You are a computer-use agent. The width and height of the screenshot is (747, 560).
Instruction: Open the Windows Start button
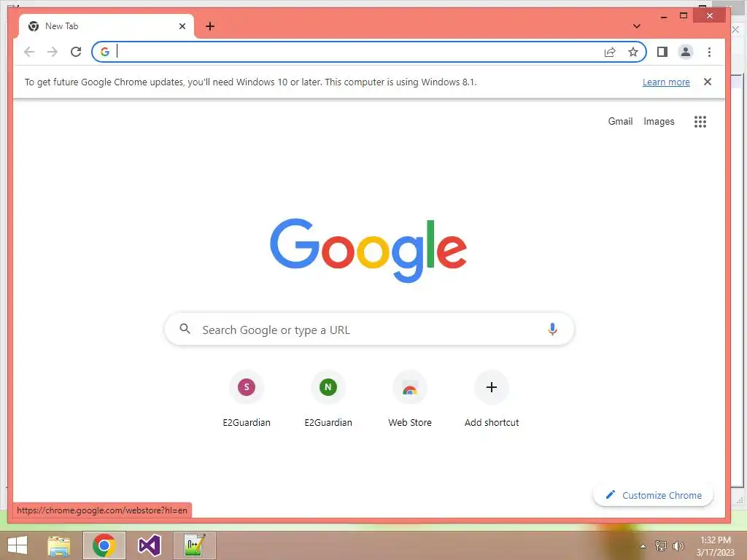click(x=18, y=545)
